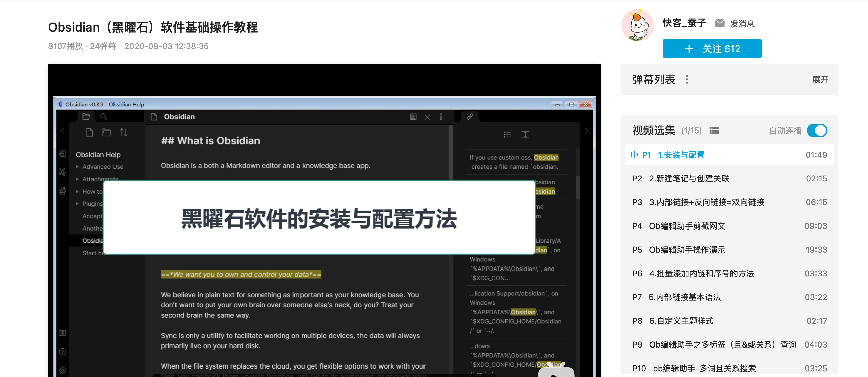
Task: Change sort order with arrows icon
Action: tap(124, 132)
